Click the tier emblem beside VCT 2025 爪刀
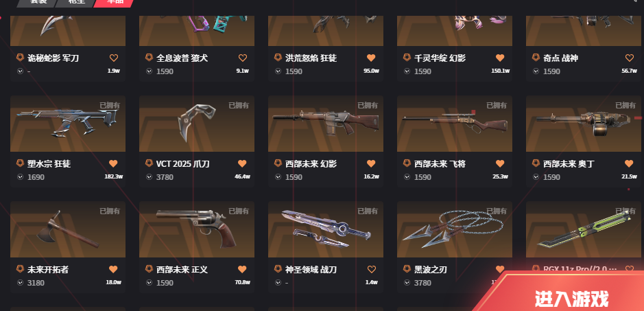644x311 pixels. pyautogui.click(x=149, y=163)
